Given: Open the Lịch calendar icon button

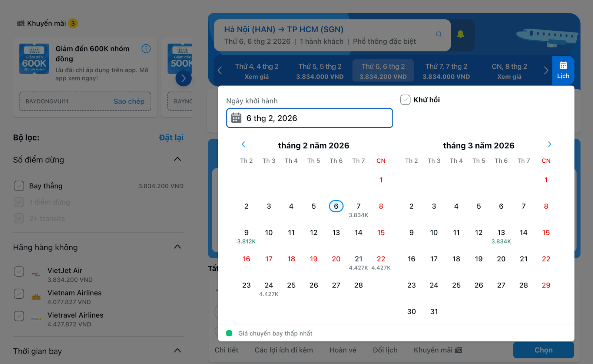Looking at the screenshot, I should coord(563,70).
